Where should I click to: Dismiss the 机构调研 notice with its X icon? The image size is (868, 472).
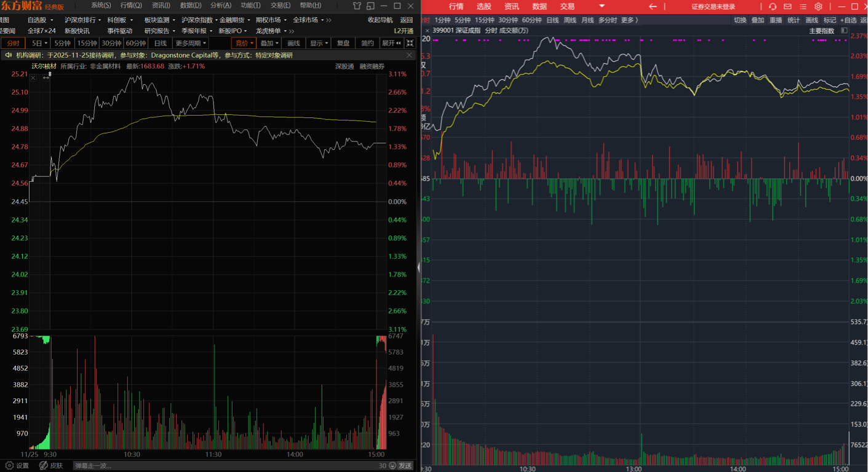click(x=410, y=55)
